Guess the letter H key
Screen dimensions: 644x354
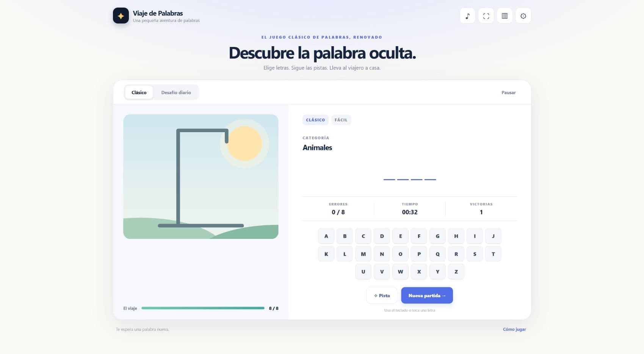tap(456, 236)
